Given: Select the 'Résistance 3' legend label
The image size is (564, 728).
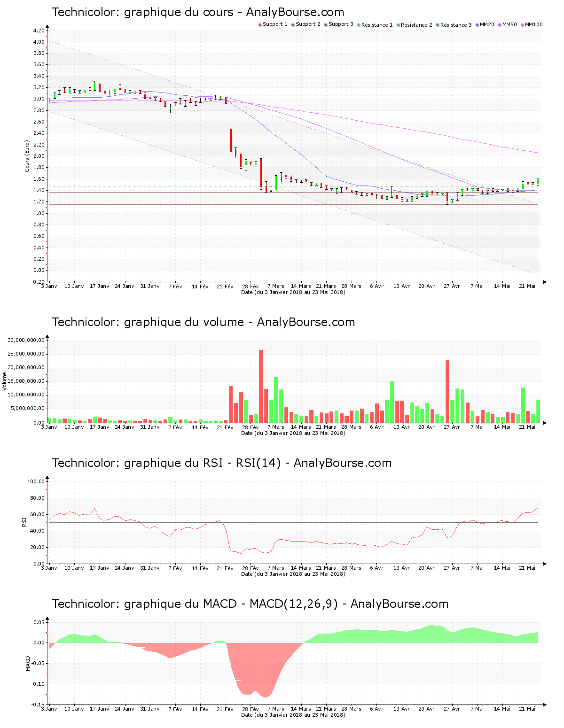Looking at the screenshot, I should click(456, 25).
